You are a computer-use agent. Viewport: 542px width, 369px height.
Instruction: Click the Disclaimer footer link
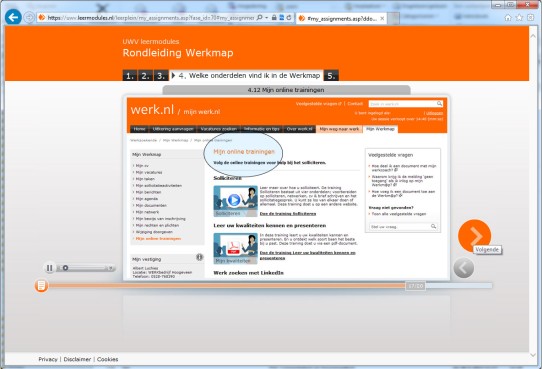pos(77,359)
